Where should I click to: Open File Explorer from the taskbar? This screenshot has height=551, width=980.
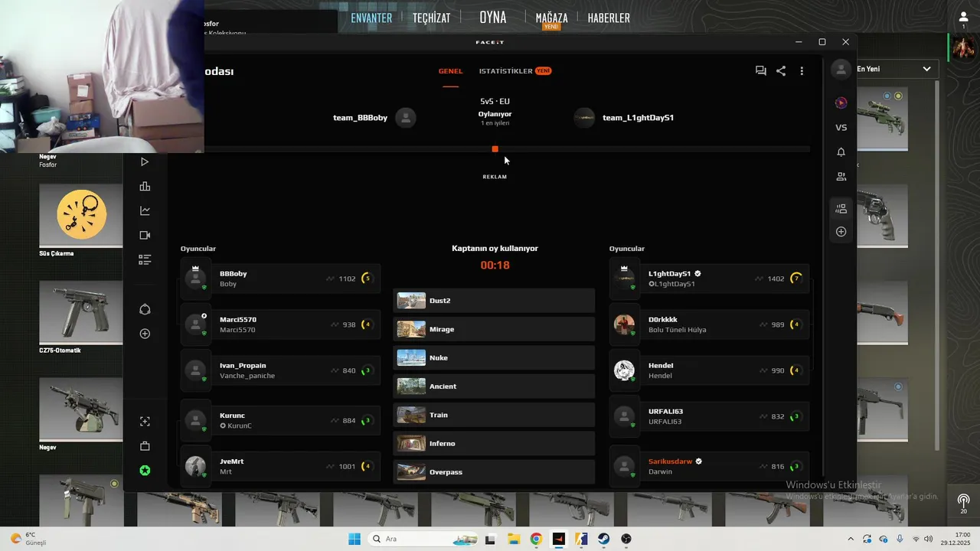pyautogui.click(x=514, y=539)
